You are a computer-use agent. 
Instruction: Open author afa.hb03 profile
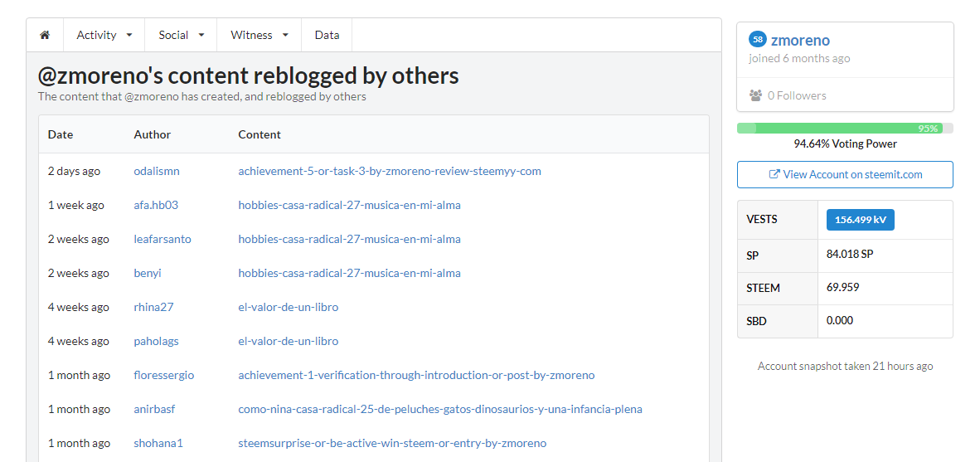[x=156, y=205]
